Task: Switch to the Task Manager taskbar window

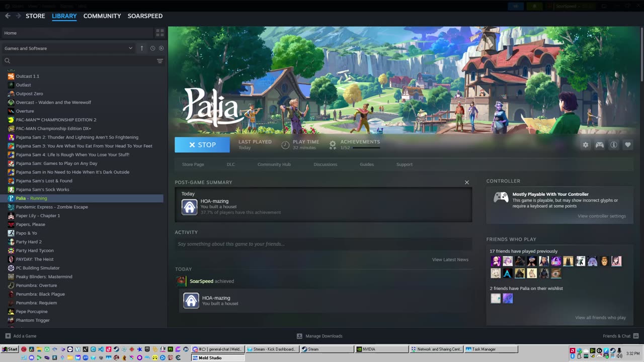Action: click(x=491, y=349)
